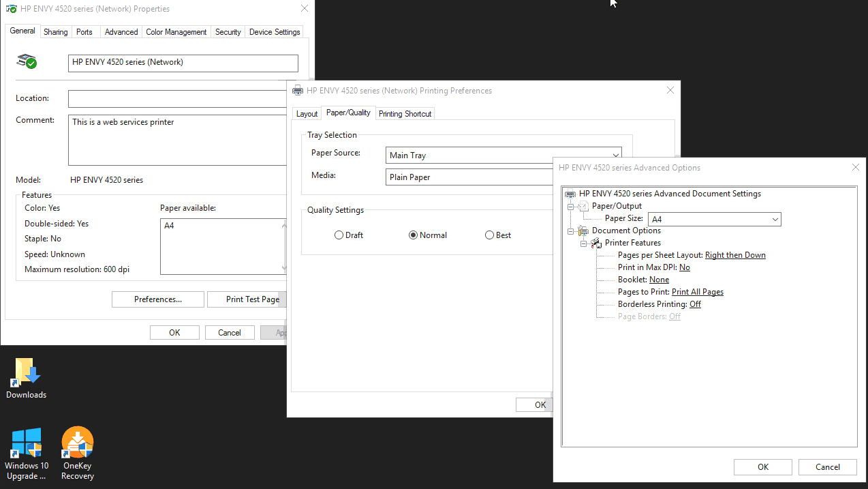This screenshot has width=868, height=489.
Task: Click the Print All Pages value
Action: [x=698, y=292]
